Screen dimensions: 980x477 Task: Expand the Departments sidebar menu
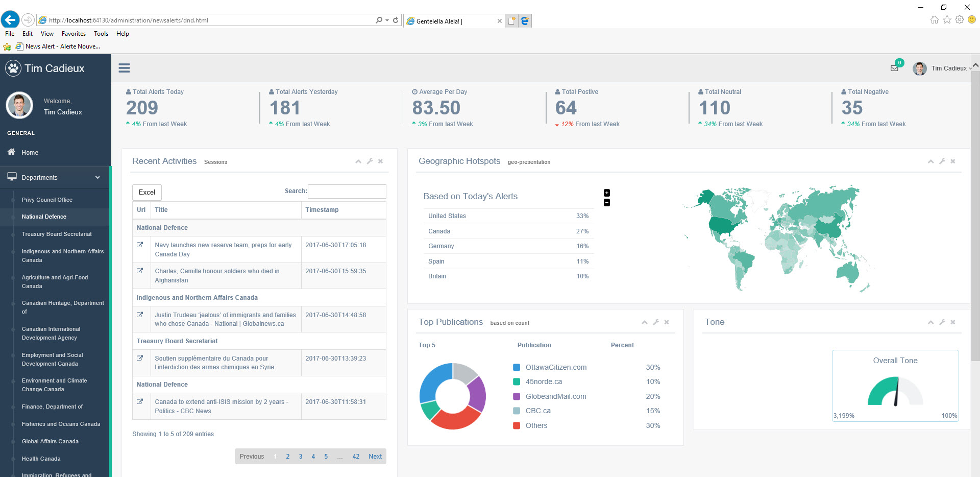click(x=55, y=177)
